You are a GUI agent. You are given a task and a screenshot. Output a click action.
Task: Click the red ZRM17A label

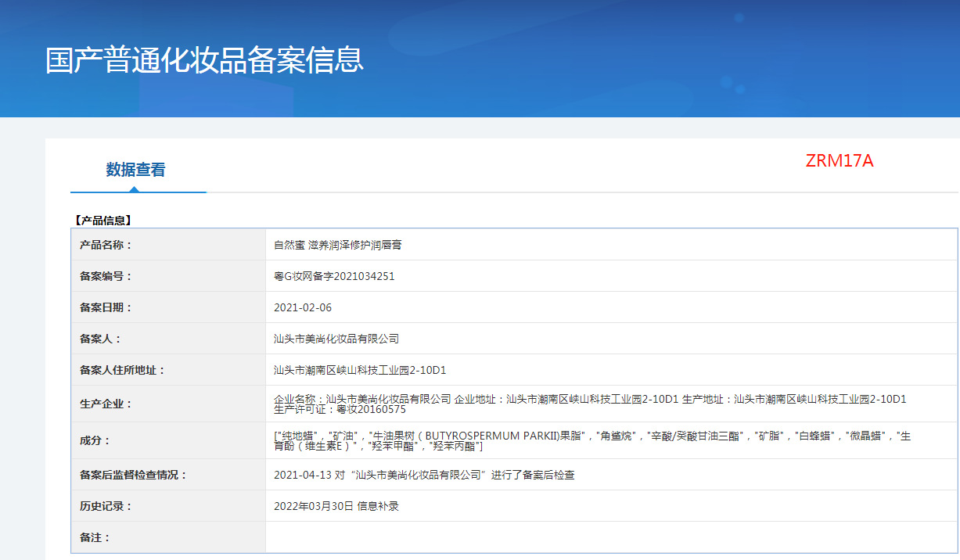click(840, 161)
